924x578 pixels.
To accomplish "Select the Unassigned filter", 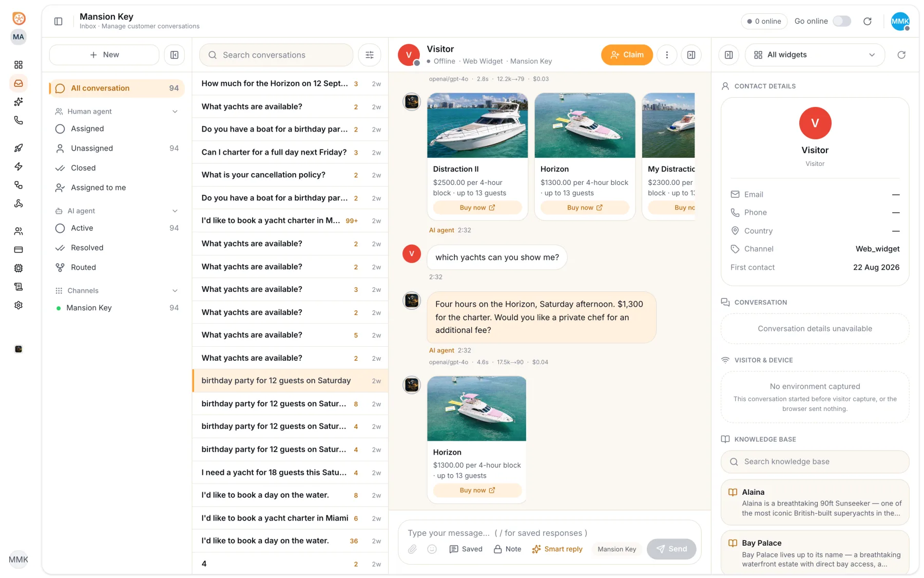I will pos(117,148).
